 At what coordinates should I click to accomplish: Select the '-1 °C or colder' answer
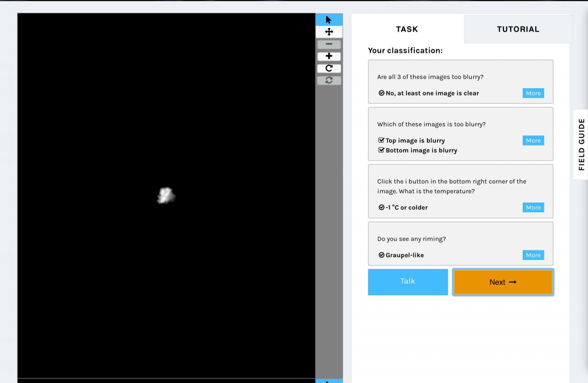tap(403, 208)
